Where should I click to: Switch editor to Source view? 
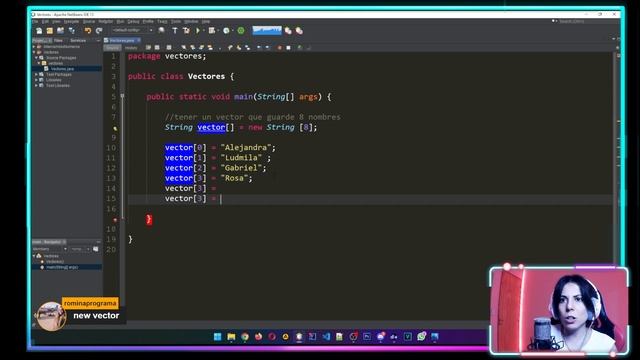coord(112,48)
